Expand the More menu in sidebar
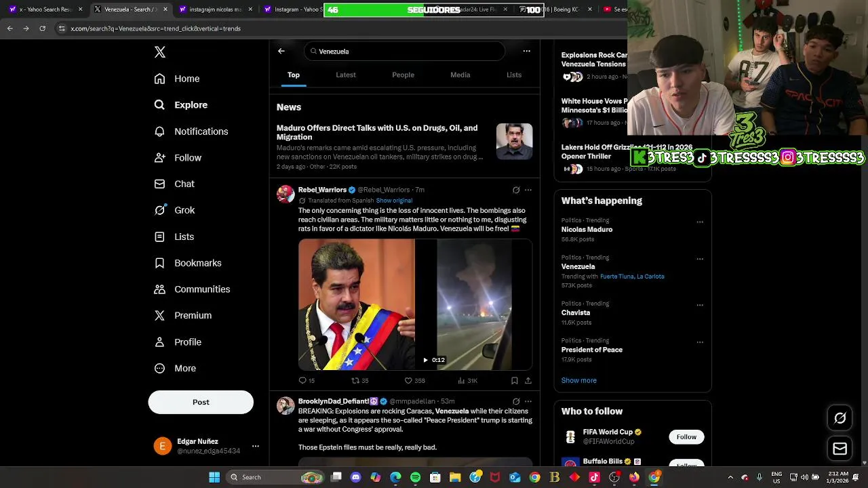This screenshot has width=868, height=488. [175, 368]
